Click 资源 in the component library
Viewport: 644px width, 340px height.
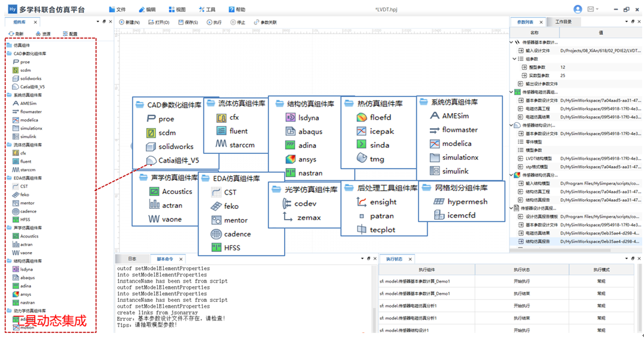[43, 34]
